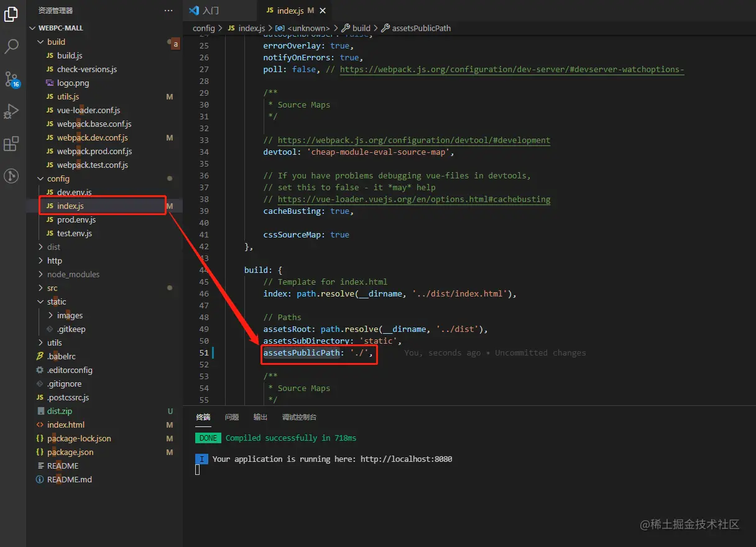Switch to the 入门 tab
Viewport: 756px width, 547px height.
pos(211,11)
